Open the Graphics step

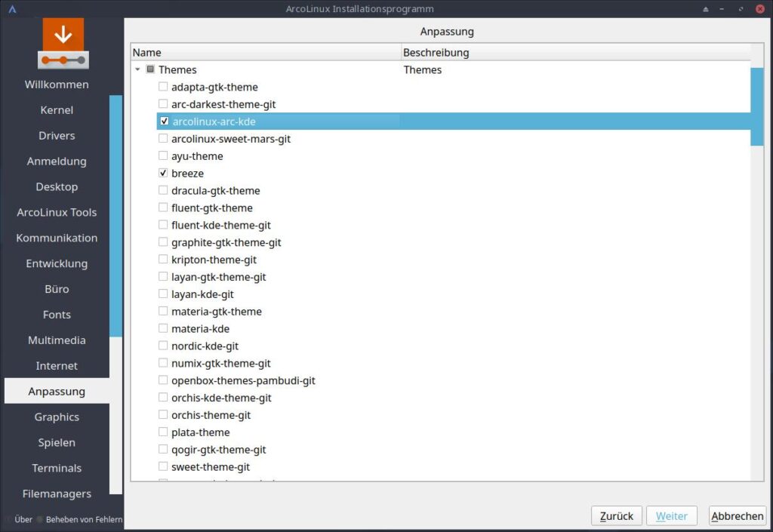point(57,417)
